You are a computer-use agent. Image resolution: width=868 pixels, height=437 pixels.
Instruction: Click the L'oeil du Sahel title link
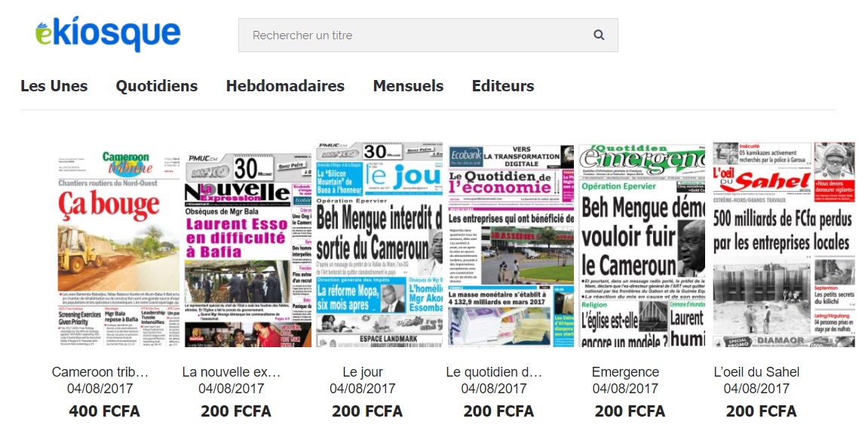756,372
